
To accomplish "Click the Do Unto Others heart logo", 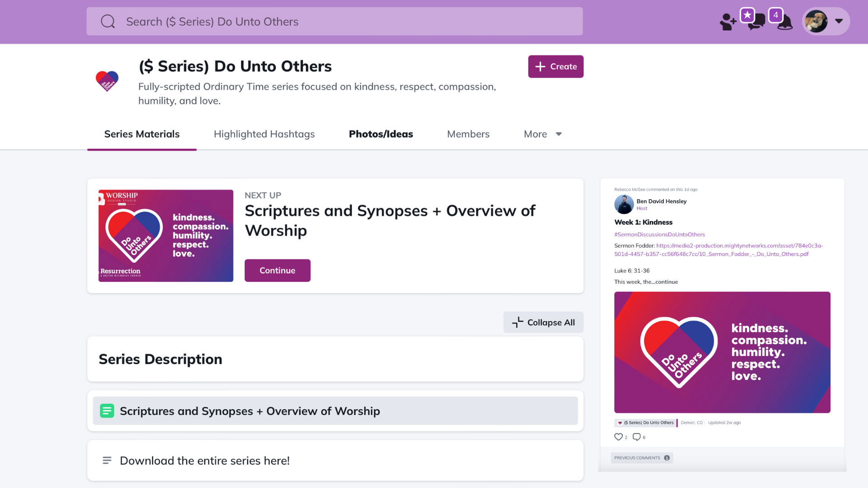I will click(x=107, y=81).
